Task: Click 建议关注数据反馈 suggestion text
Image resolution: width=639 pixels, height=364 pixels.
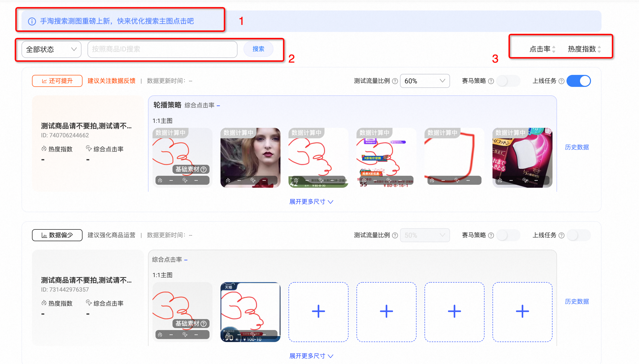Action: [x=111, y=81]
